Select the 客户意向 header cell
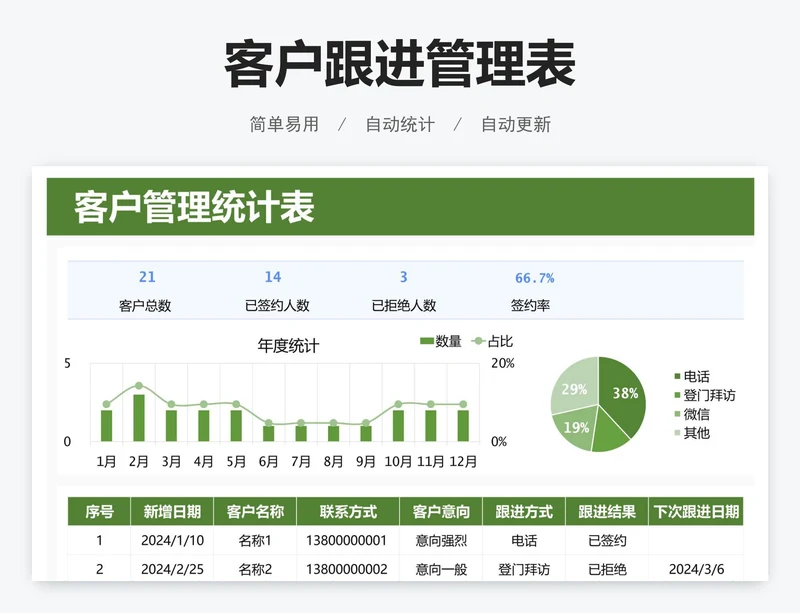This screenshot has height=613, width=800. tap(441, 512)
